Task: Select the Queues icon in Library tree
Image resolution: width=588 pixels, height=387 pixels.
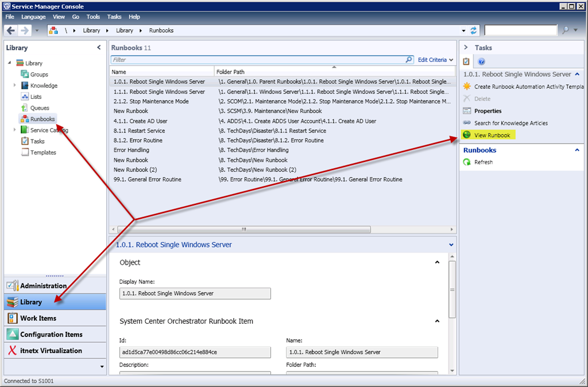Action: (25, 108)
